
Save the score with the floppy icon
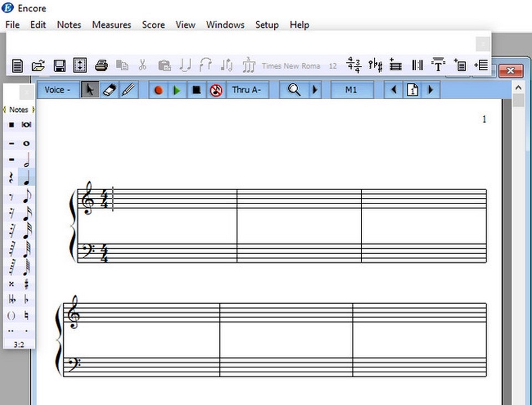(59, 65)
